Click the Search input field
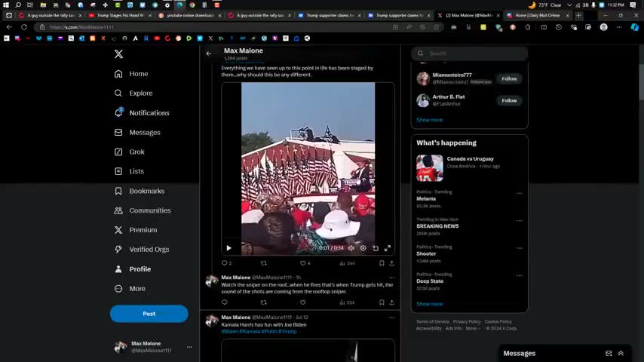The image size is (644, 362). tap(475, 54)
